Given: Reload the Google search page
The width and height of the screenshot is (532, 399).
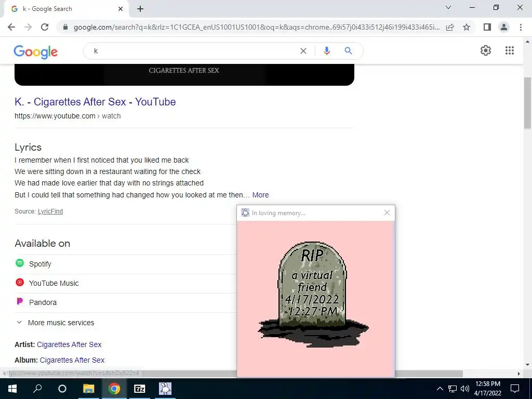Looking at the screenshot, I should pos(45,27).
